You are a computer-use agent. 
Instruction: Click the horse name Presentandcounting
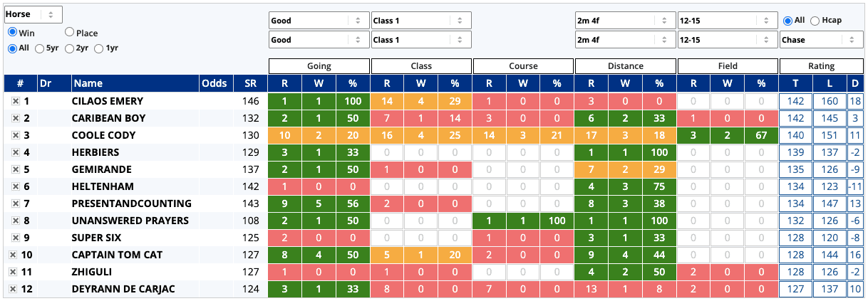(132, 204)
